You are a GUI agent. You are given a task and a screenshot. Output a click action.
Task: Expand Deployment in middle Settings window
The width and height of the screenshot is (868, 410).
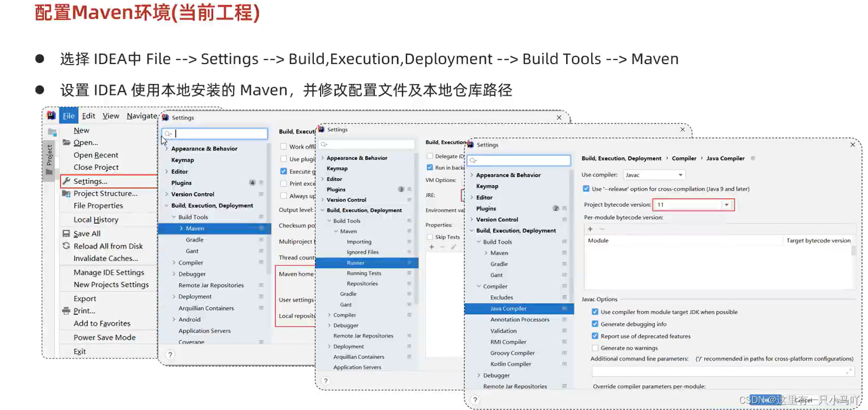tap(329, 346)
